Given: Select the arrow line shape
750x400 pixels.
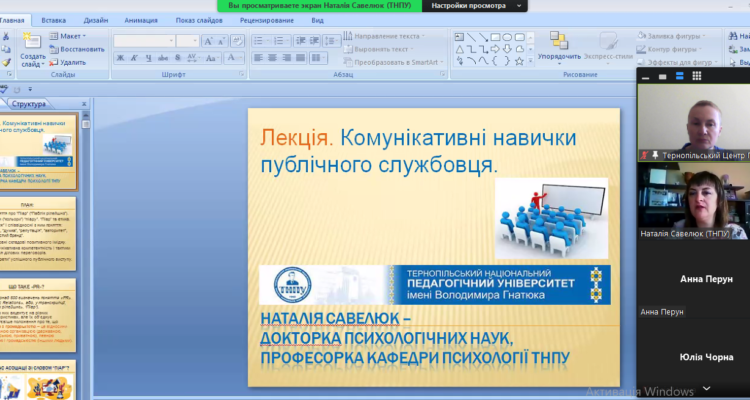Looking at the screenshot, I should [x=484, y=37].
